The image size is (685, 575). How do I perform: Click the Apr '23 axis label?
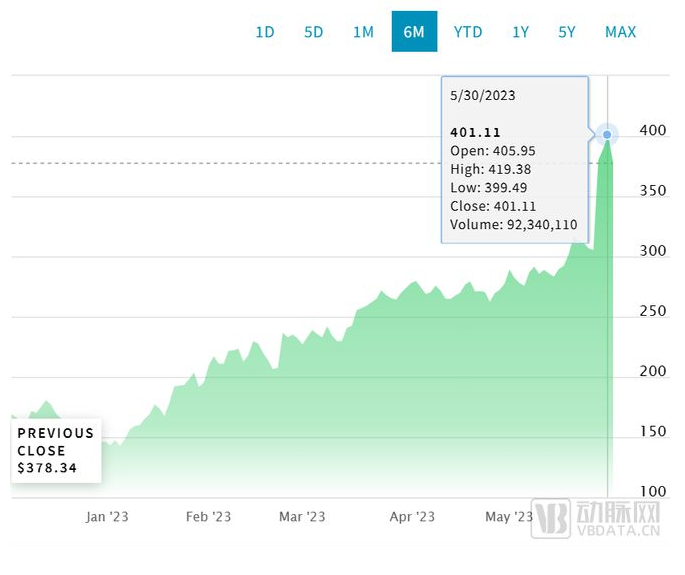412,517
